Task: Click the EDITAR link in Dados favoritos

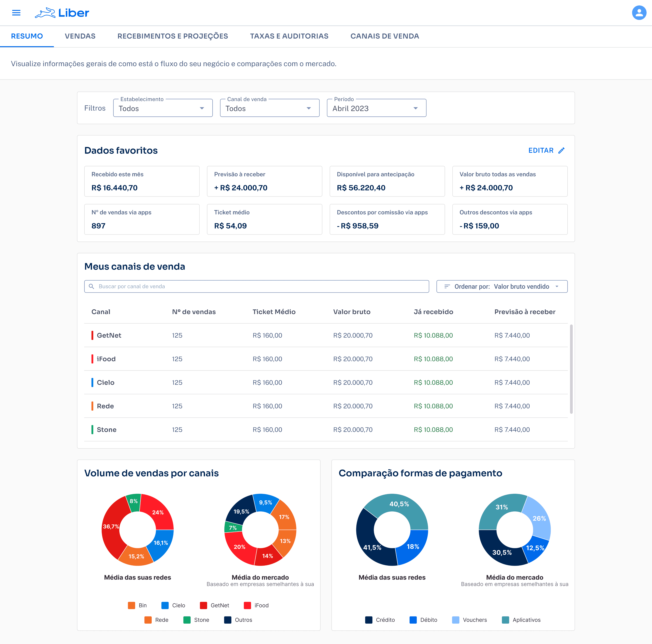Action: (x=541, y=151)
